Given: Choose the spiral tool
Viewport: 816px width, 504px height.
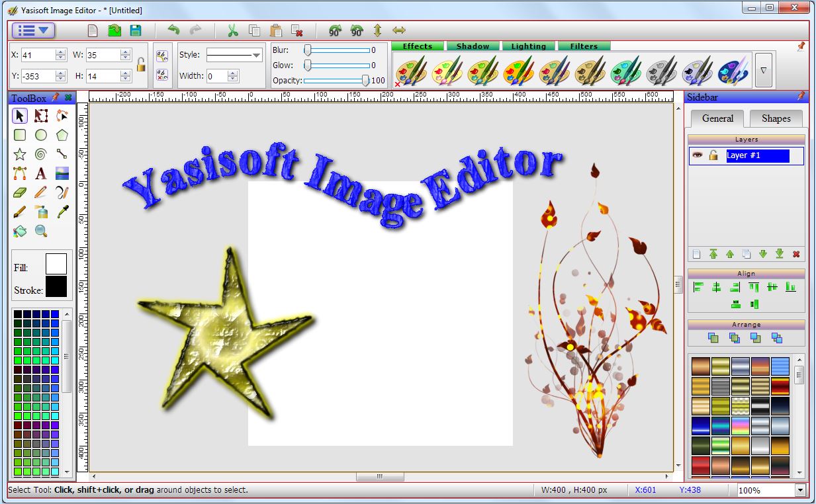Looking at the screenshot, I should [x=41, y=154].
